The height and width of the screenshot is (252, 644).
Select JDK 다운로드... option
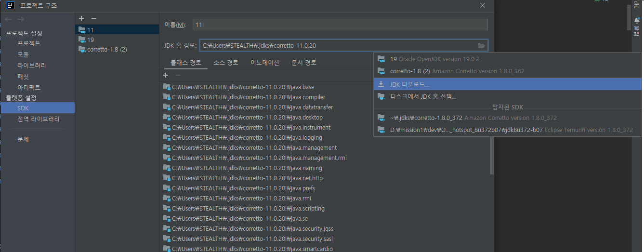(508, 84)
